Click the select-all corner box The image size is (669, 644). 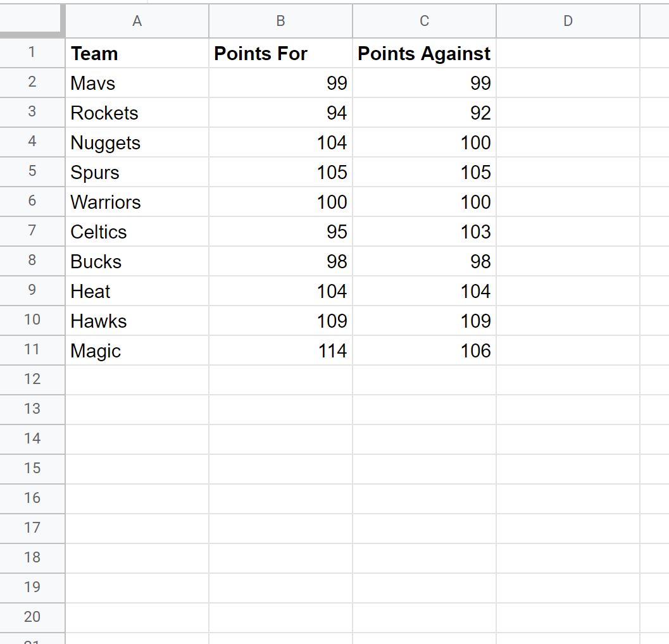click(32, 19)
